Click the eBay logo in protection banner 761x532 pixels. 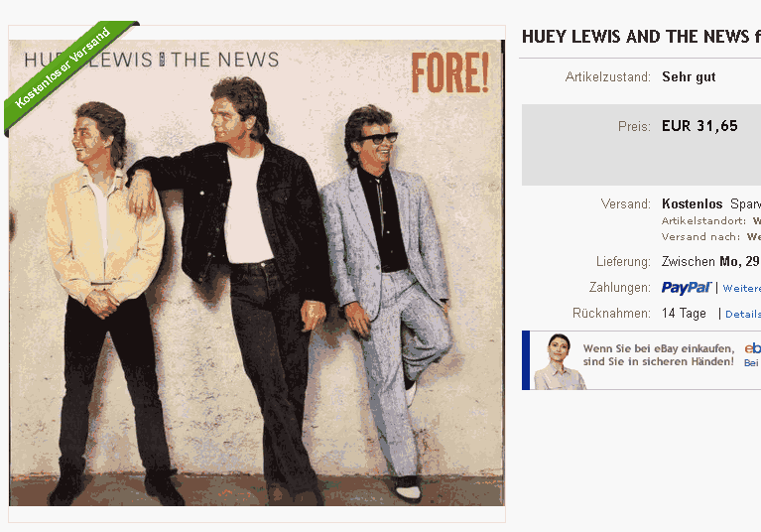(x=753, y=348)
